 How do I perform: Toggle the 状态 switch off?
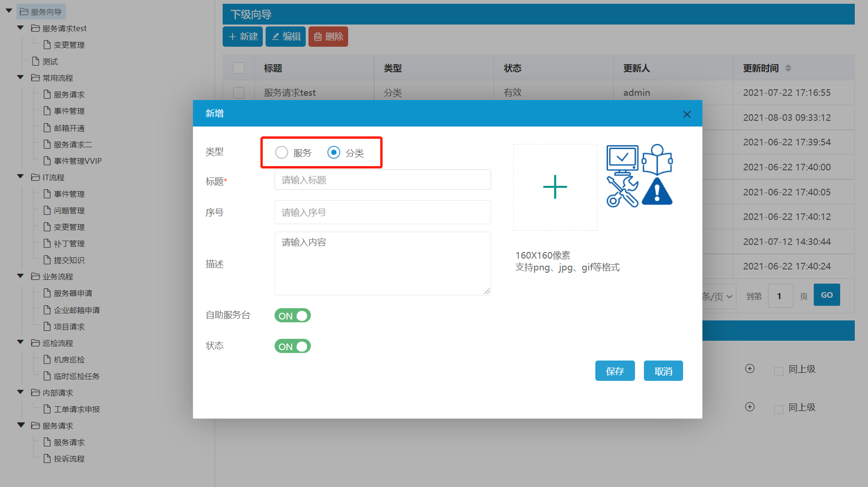tap(292, 346)
